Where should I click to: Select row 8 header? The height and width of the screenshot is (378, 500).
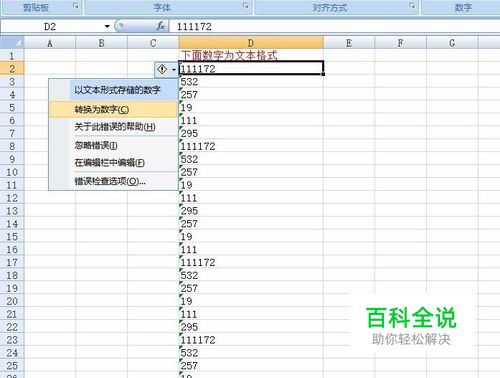[x=12, y=146]
